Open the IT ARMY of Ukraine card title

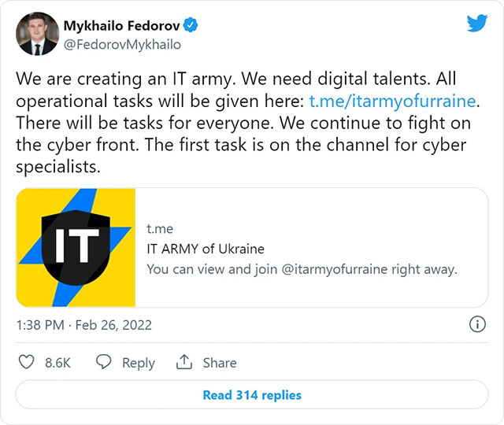206,249
